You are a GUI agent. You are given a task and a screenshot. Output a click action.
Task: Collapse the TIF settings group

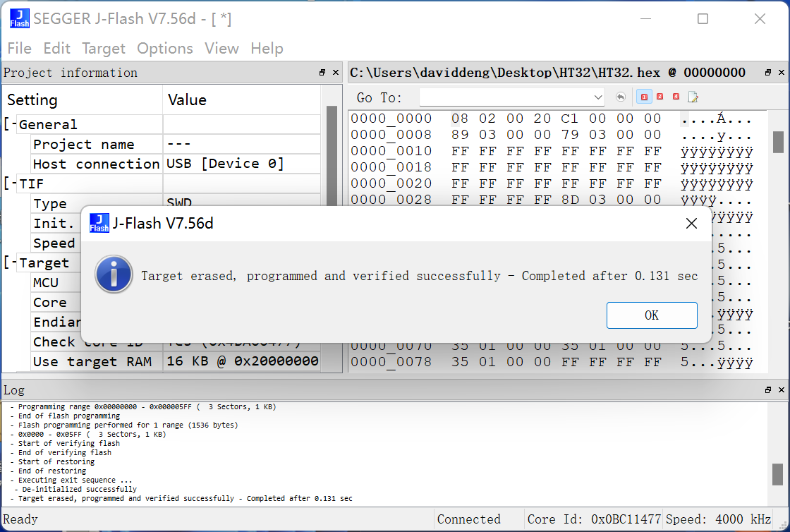[x=11, y=184]
